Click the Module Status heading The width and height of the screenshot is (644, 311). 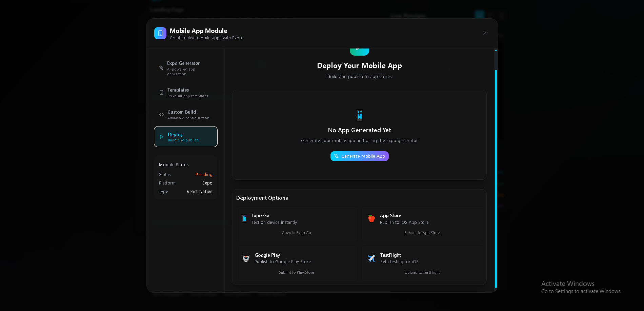click(174, 164)
